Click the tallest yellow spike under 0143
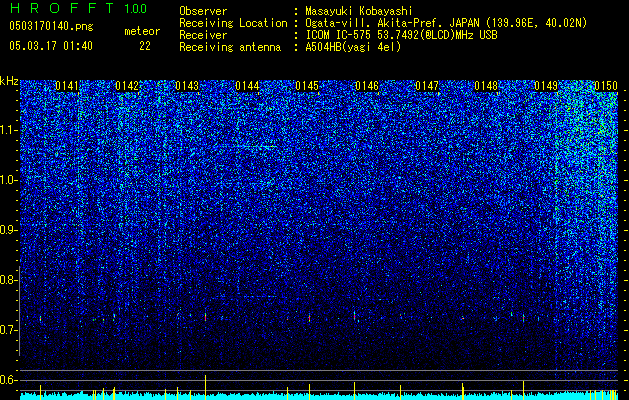This screenshot has height=400, width=629. pyautogui.click(x=205, y=387)
